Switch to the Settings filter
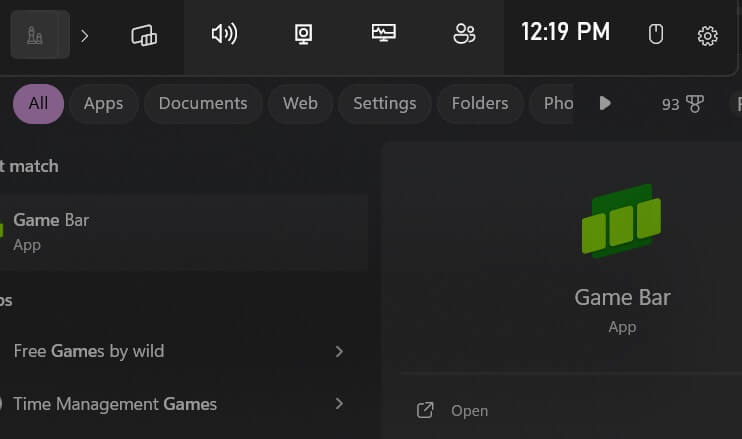The width and height of the screenshot is (742, 439). point(385,104)
